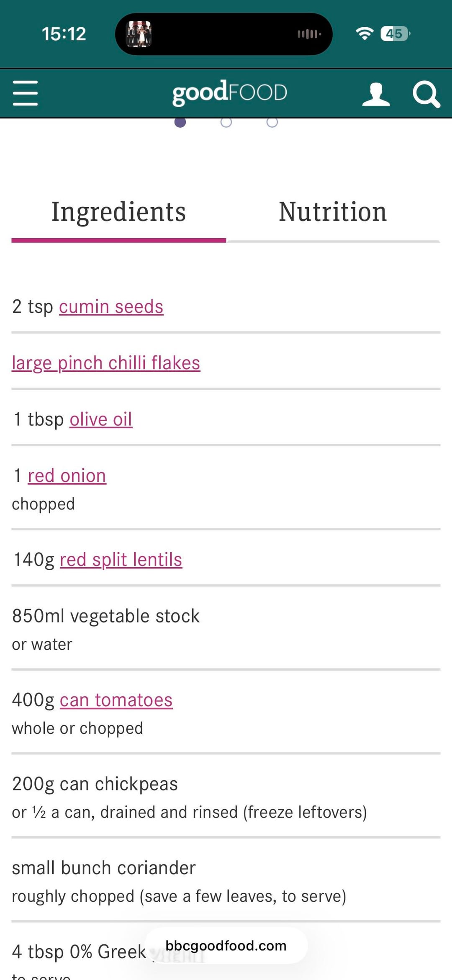The height and width of the screenshot is (980, 452).
Task: Tap the battery level indicator
Action: [x=395, y=33]
